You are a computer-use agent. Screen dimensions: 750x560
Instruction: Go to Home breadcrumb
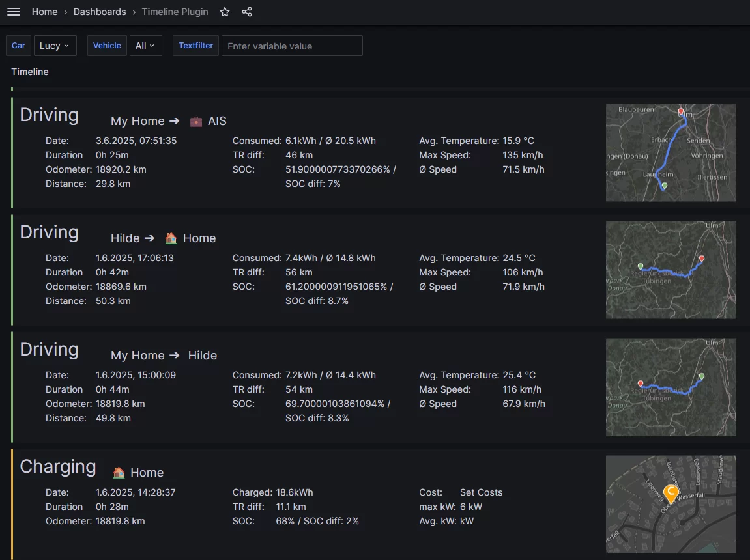coord(44,12)
